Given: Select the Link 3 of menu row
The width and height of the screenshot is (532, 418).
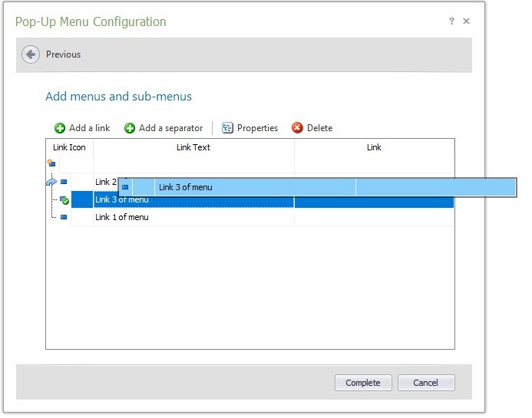Looking at the screenshot, I should [192, 200].
